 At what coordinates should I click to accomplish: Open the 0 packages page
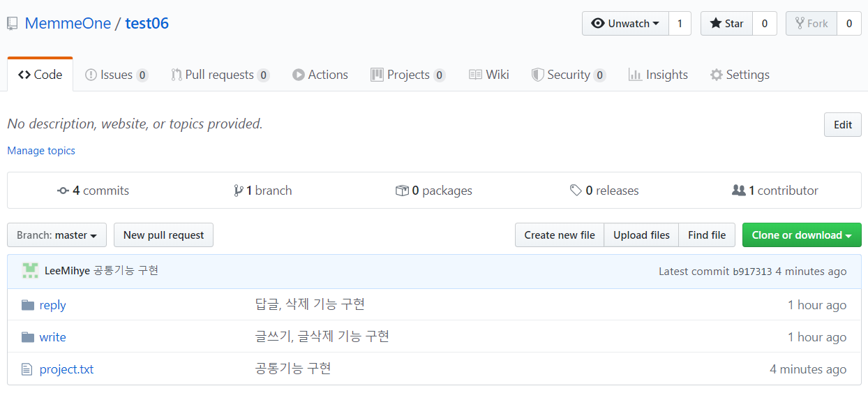click(434, 191)
